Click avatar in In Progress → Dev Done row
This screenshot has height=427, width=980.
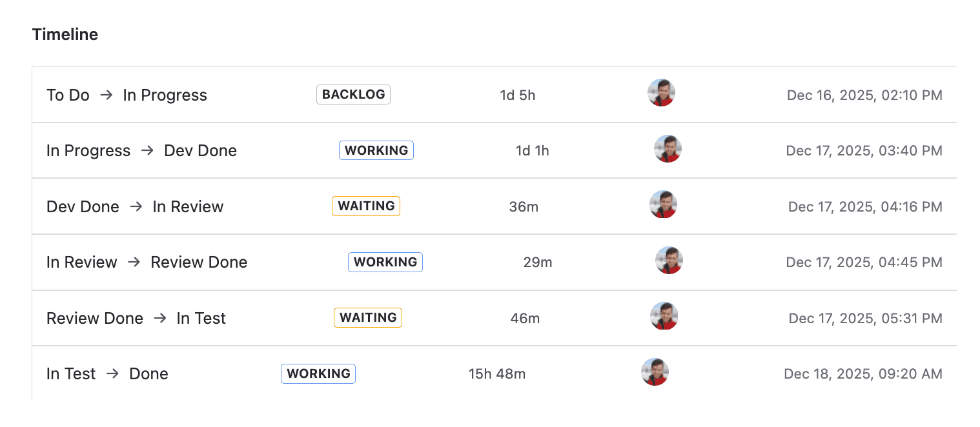(668, 149)
